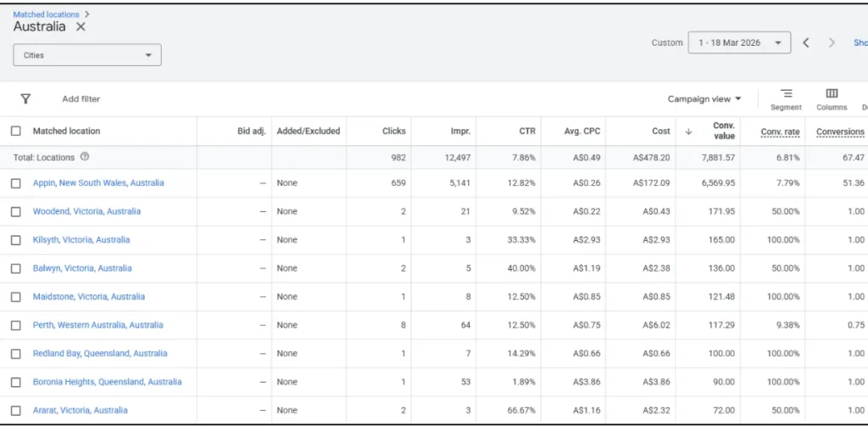The image size is (868, 426).
Task: Go to previous date range arrow
Action: point(806,42)
